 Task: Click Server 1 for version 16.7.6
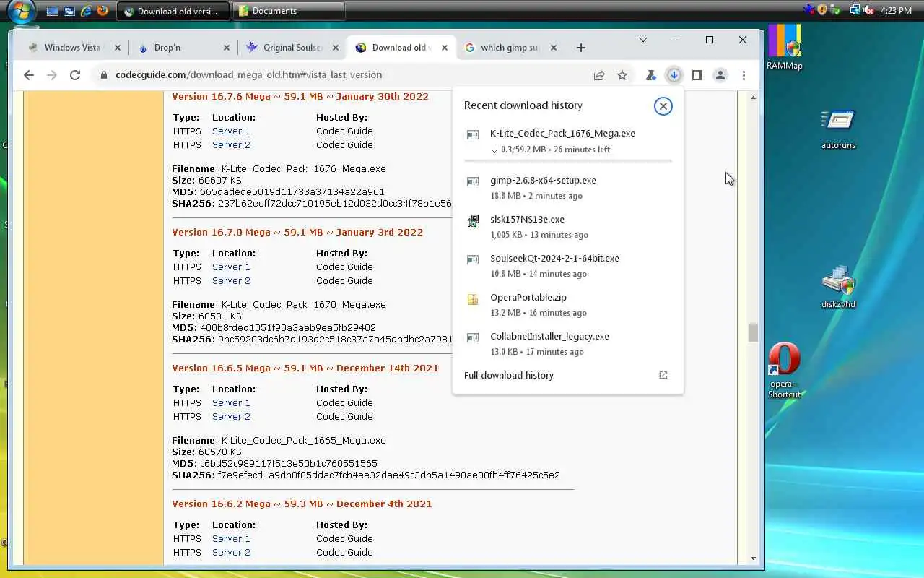coord(231,131)
